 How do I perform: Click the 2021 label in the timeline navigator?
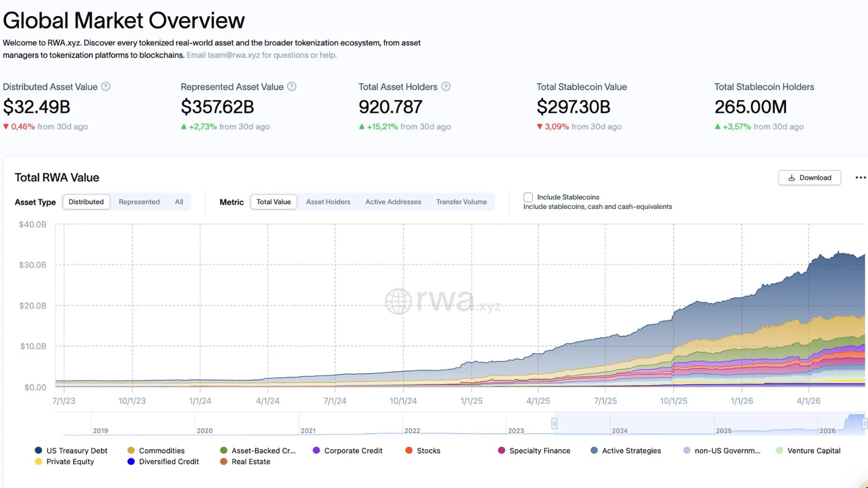(308, 431)
